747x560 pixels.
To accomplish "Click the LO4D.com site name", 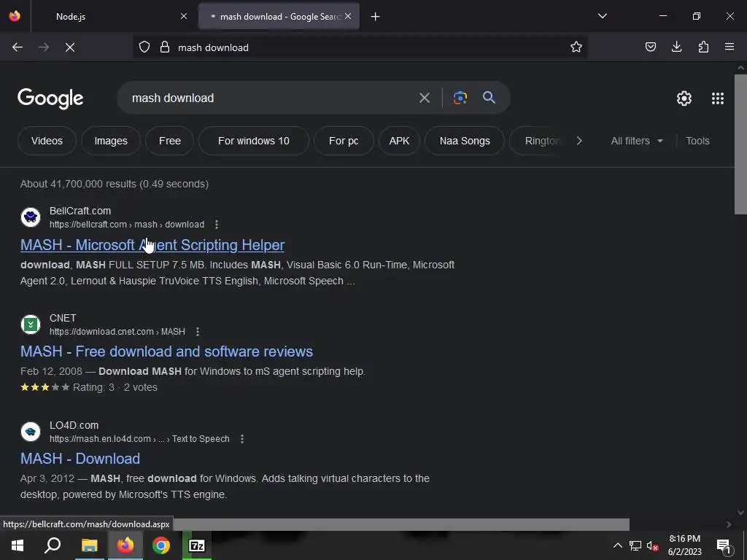I will [x=74, y=425].
